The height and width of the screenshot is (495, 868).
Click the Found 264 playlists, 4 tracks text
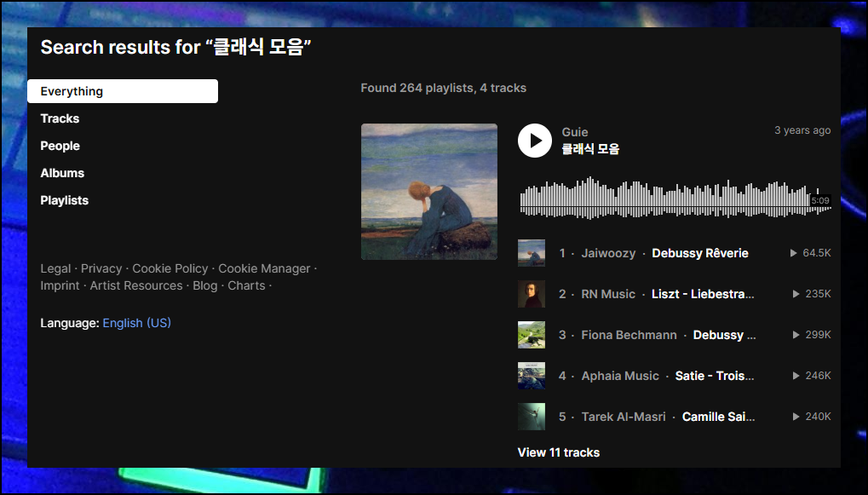click(444, 88)
